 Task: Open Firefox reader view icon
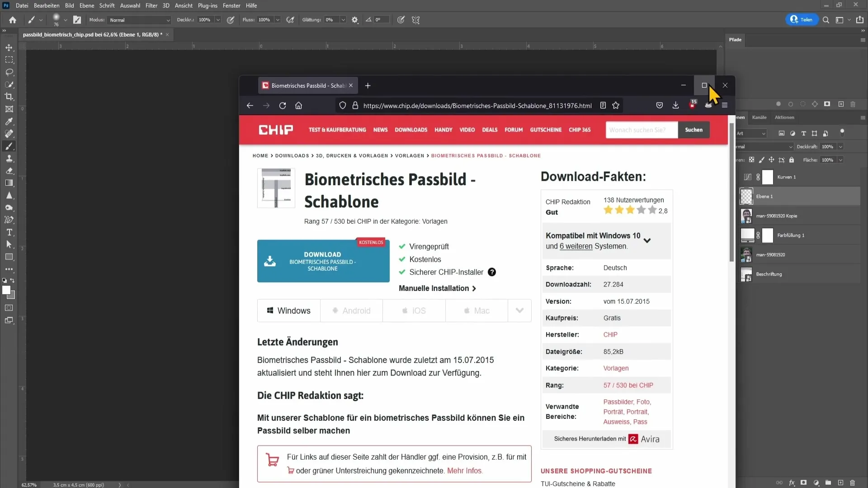603,106
